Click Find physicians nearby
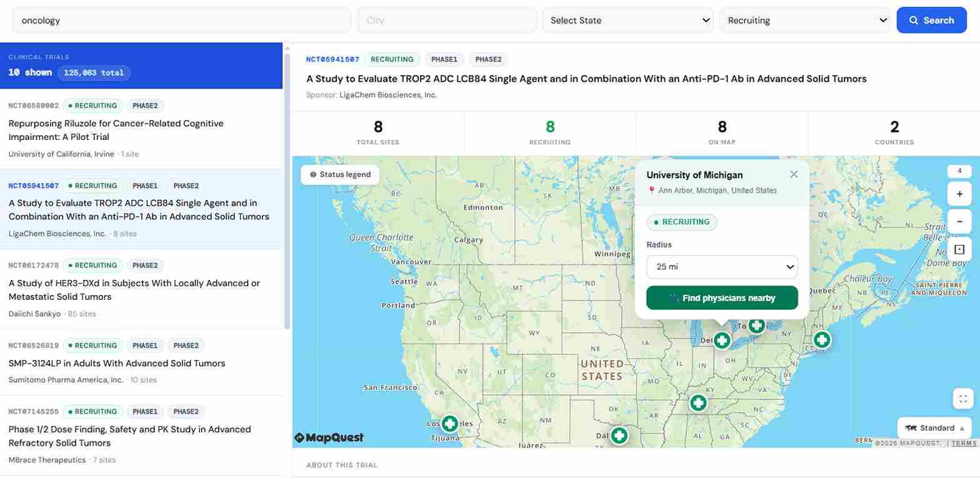 722,297
